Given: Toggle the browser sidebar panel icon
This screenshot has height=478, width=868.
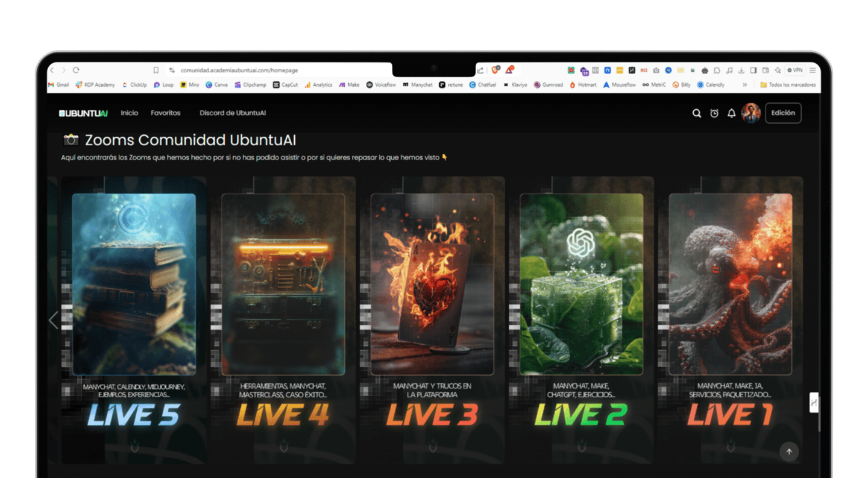Looking at the screenshot, I should click(753, 71).
